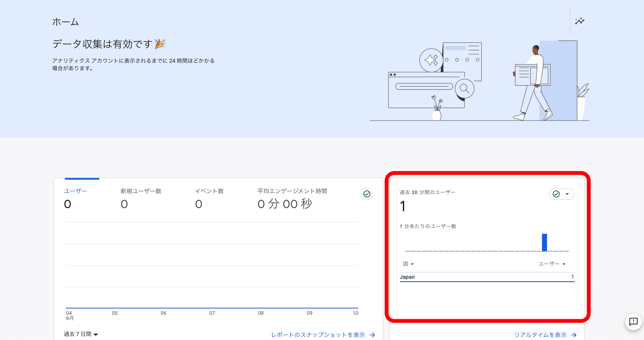Expand the data quality dropdown arrow on realtime card
The image size is (644, 340).
click(x=566, y=194)
